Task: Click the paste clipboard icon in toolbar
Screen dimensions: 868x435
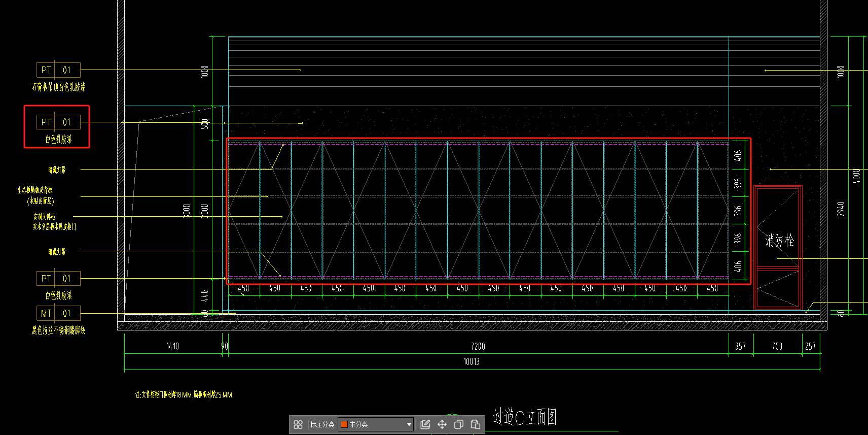Action: pos(476,424)
